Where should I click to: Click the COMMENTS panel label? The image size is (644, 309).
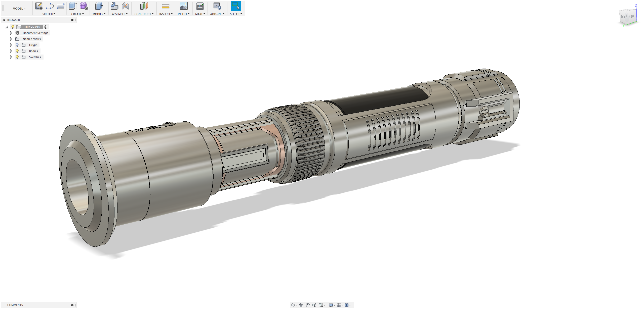(15, 305)
